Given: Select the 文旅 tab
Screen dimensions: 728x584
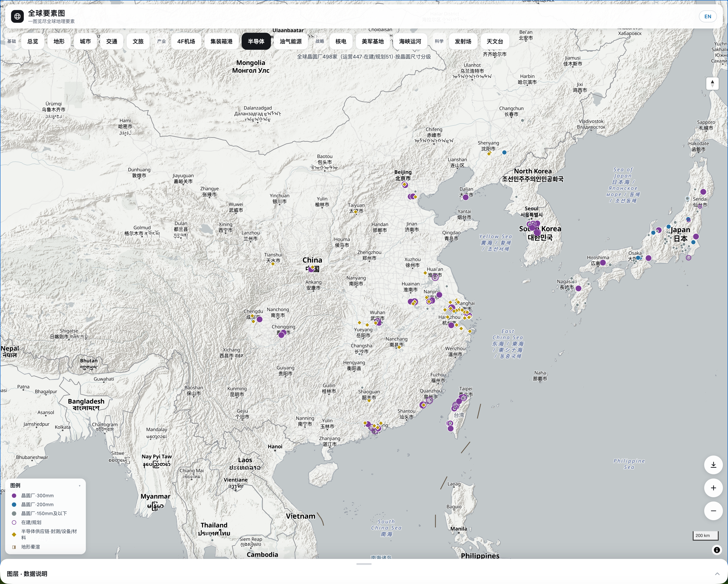Looking at the screenshot, I should (x=138, y=41).
